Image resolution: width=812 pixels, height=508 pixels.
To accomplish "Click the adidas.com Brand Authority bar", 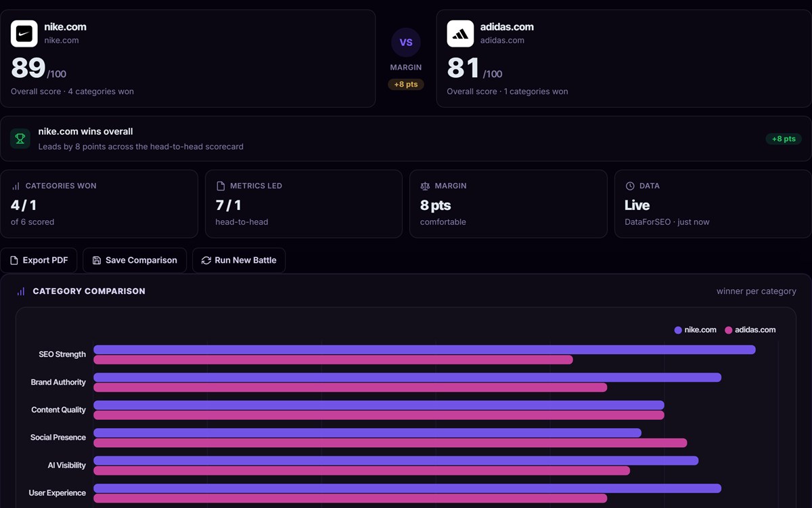I will (350, 387).
